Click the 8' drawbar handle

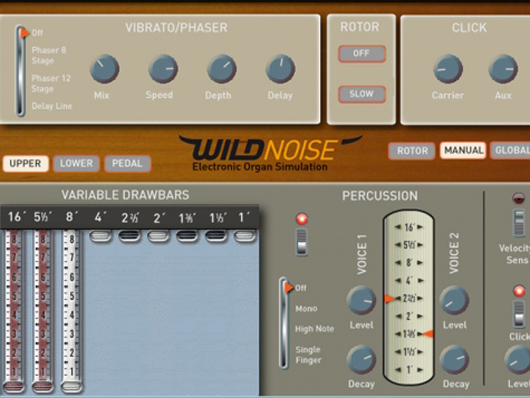click(x=71, y=386)
